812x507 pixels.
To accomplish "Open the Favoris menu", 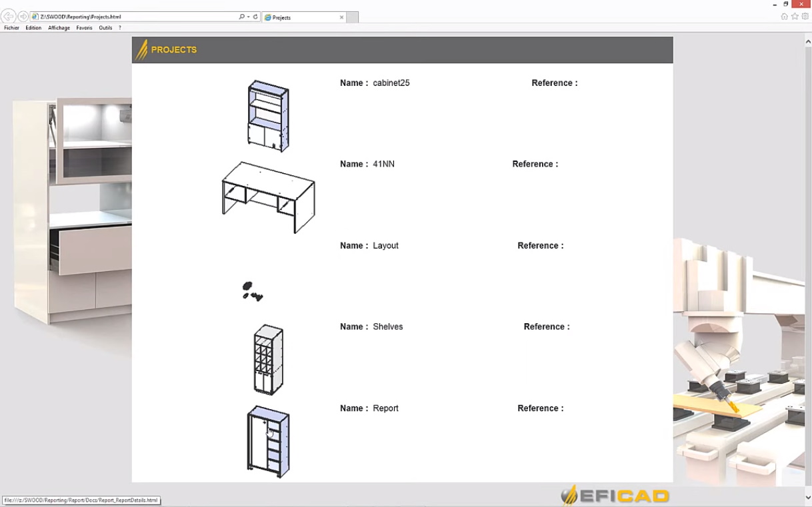I will click(x=84, y=28).
